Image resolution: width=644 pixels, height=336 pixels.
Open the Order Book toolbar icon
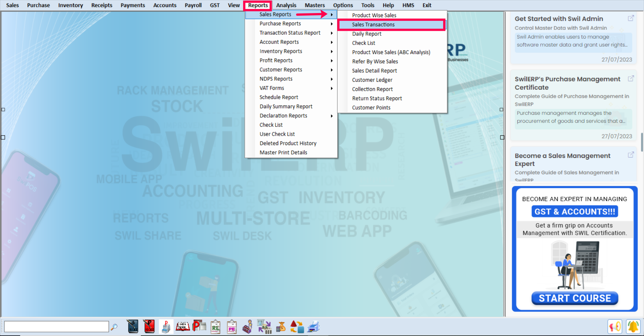pyautogui.click(x=182, y=327)
